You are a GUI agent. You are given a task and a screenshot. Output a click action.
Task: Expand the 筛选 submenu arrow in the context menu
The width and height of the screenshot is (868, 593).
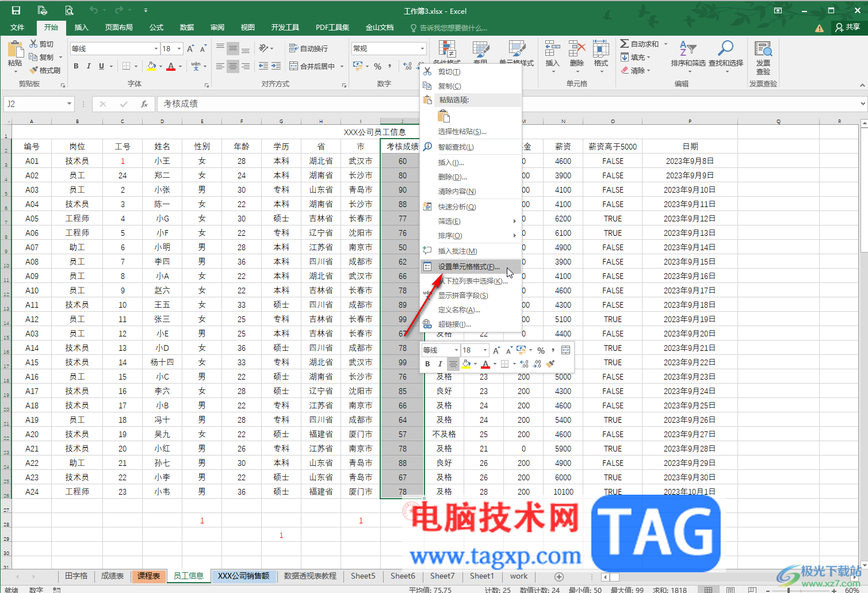[515, 221]
